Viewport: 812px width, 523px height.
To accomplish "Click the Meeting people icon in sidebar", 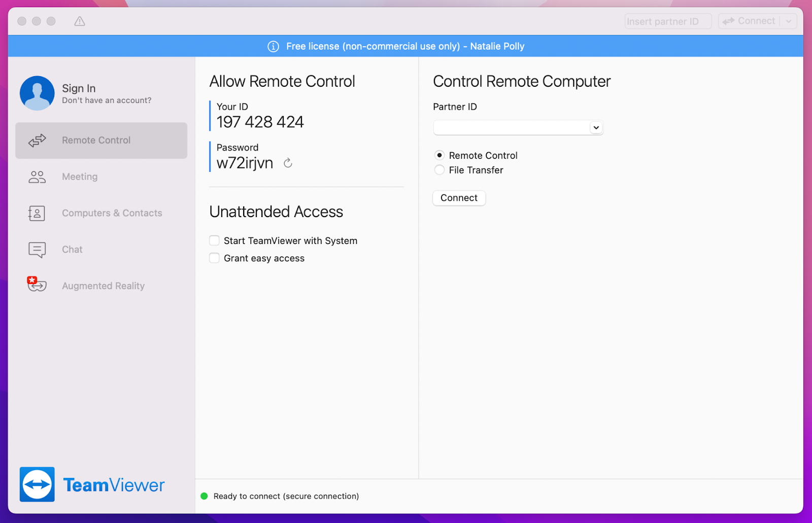I will pyautogui.click(x=37, y=177).
